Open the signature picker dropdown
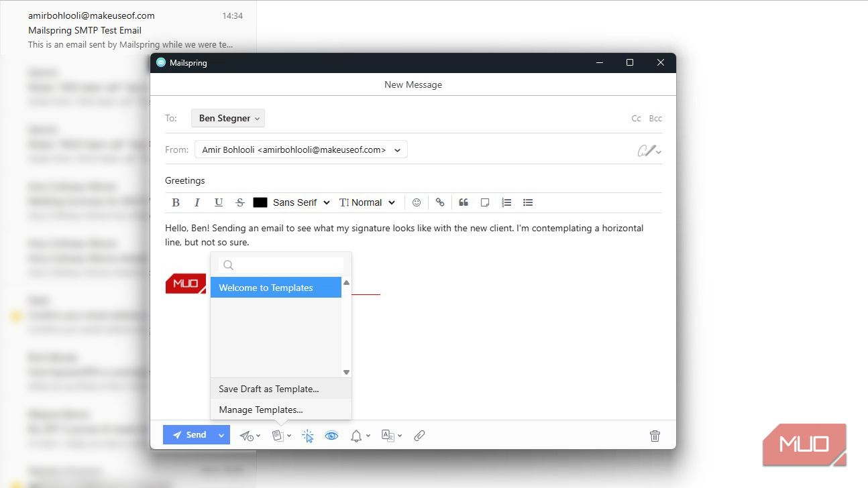 pyautogui.click(x=649, y=151)
